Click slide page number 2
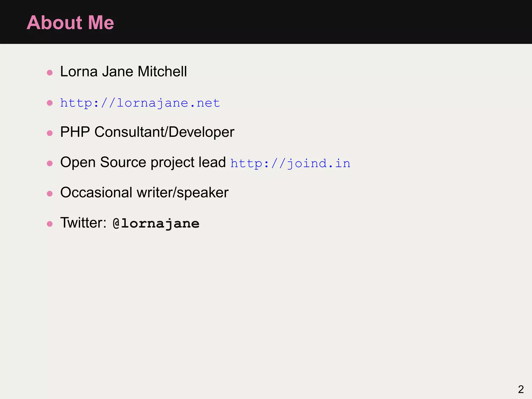The width and height of the screenshot is (532, 399). tap(521, 389)
